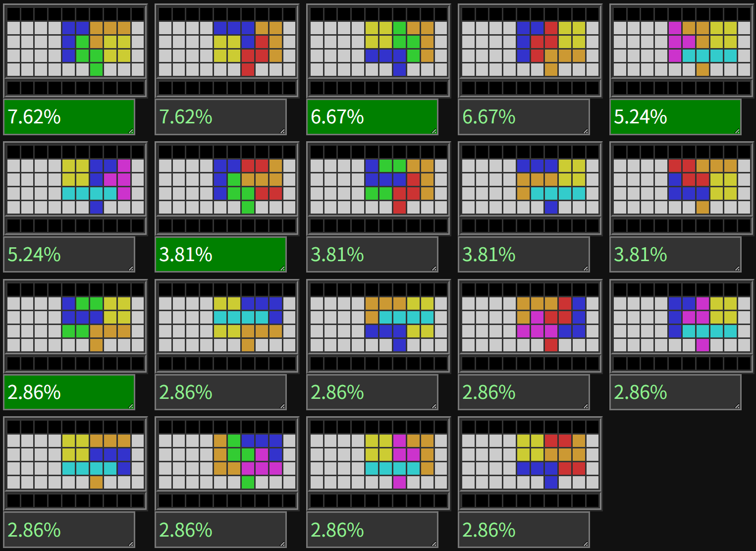Click the gray 6.67% percentage box

tap(524, 117)
